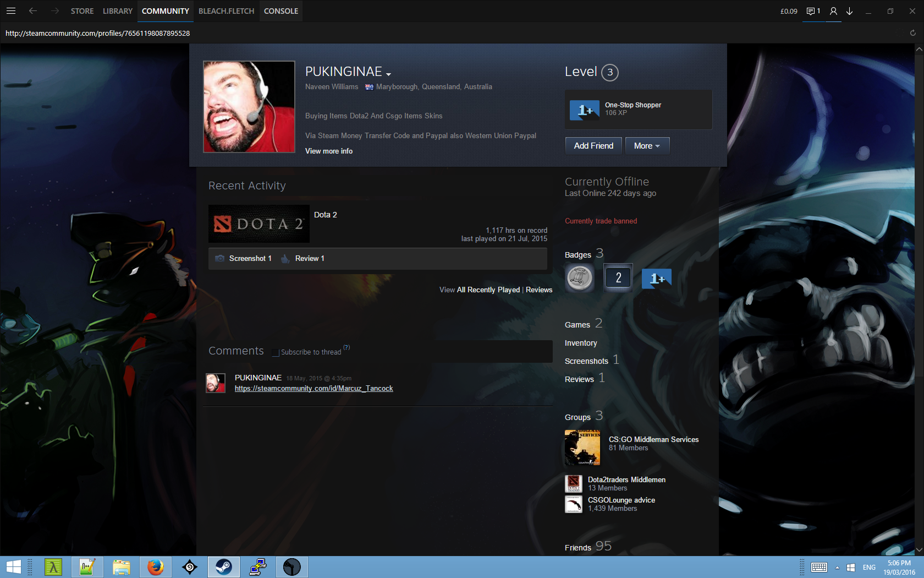The height and width of the screenshot is (578, 924).
Task: Expand the PUKINGINAE name history dropdown
Action: (388, 74)
